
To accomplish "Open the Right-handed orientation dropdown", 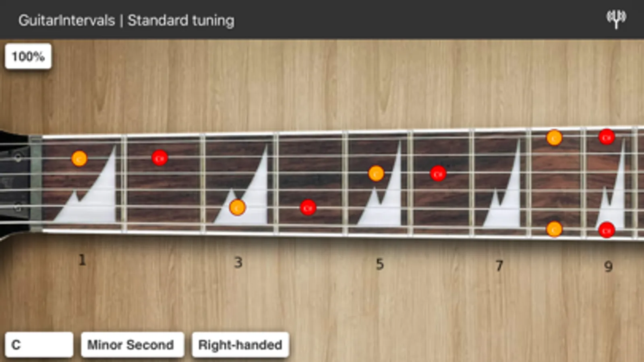I will point(240,345).
